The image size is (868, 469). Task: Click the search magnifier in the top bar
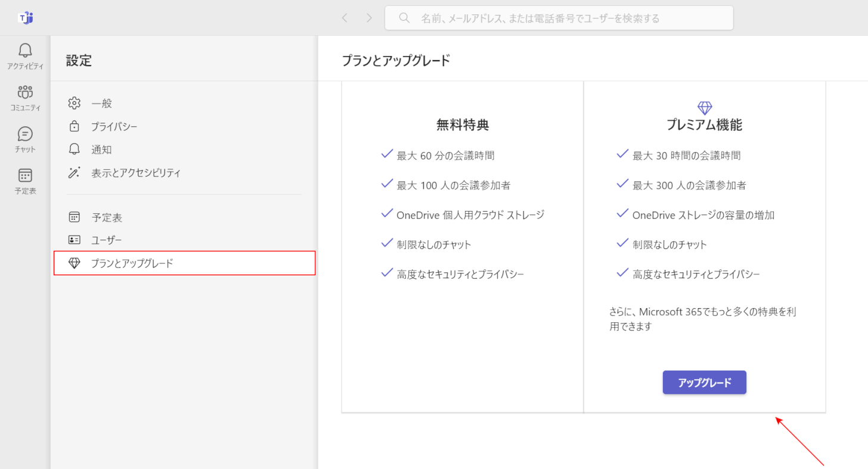[404, 17]
